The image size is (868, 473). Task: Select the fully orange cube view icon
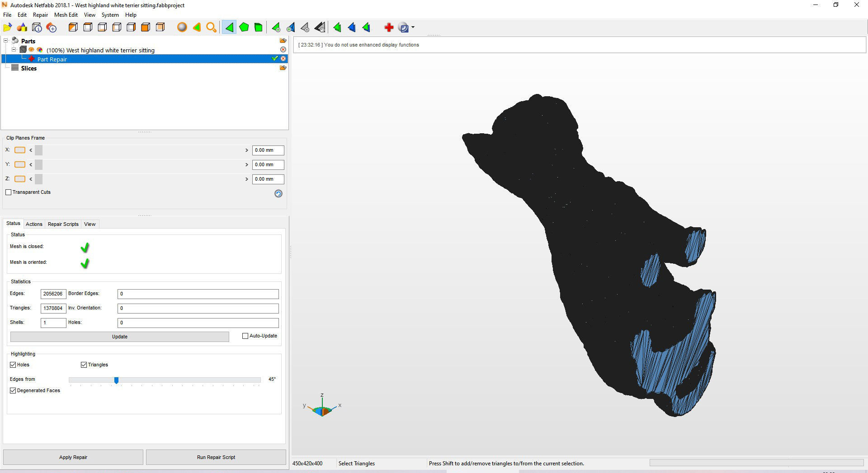click(146, 28)
